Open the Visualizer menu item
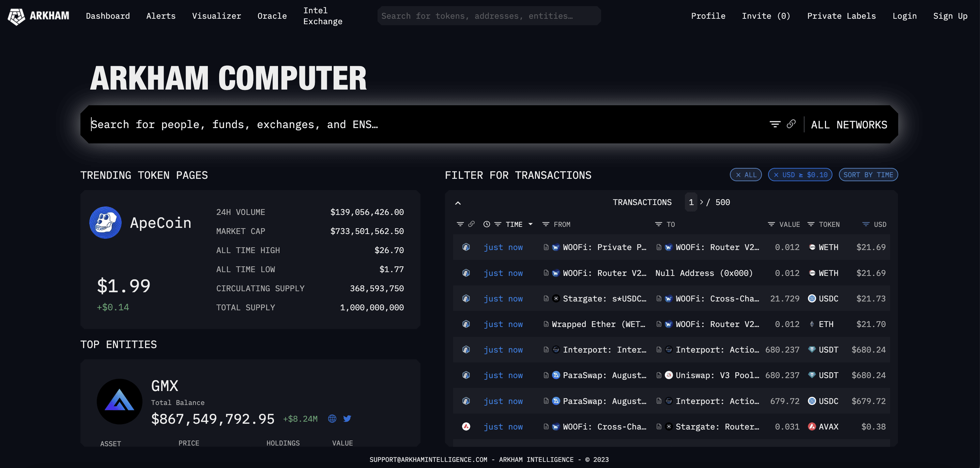Image resolution: width=980 pixels, height=468 pixels. pyautogui.click(x=216, y=16)
